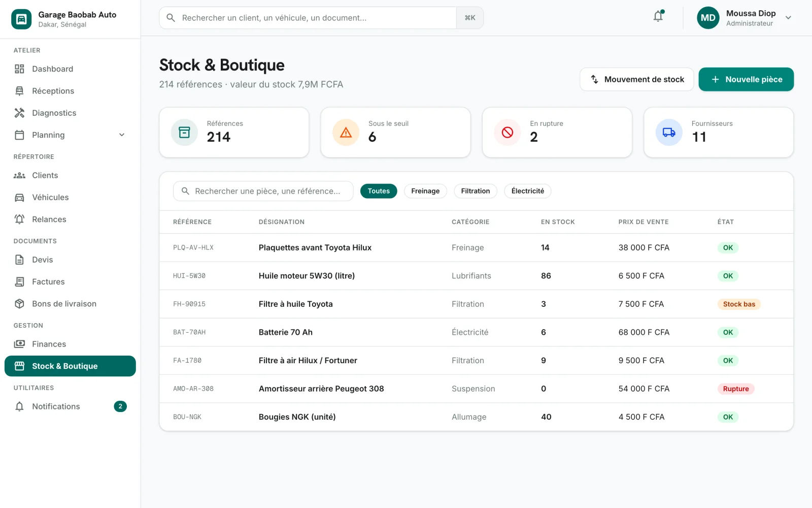The height and width of the screenshot is (508, 812).
Task: Click the Mouvement de stock button
Action: coord(637,79)
